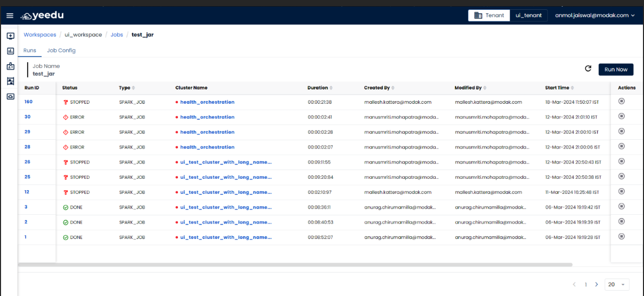Screen dimensions: 644x296
Task: Switch to the Runs tab
Action: [x=30, y=50]
